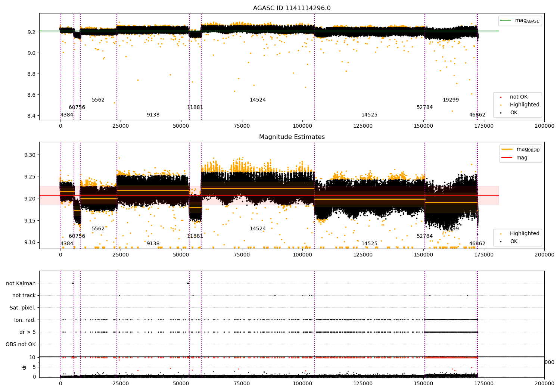
Task: Click the red mag legend line in middle plot
Action: [507, 158]
